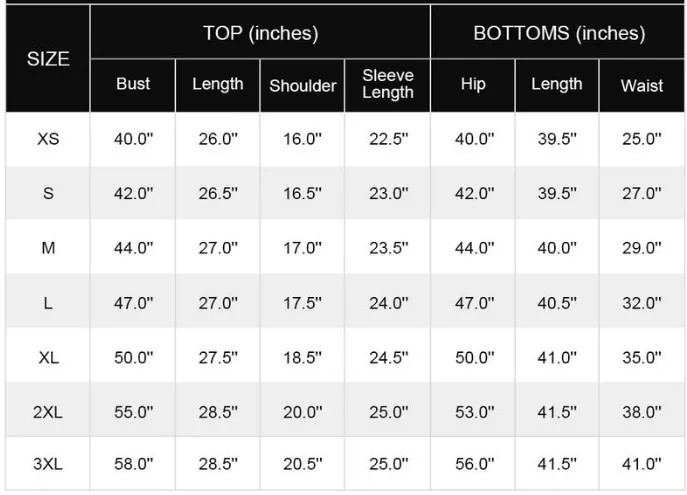The image size is (687, 495).
Task: Click the M waist value 29.0"
Action: [x=641, y=248]
